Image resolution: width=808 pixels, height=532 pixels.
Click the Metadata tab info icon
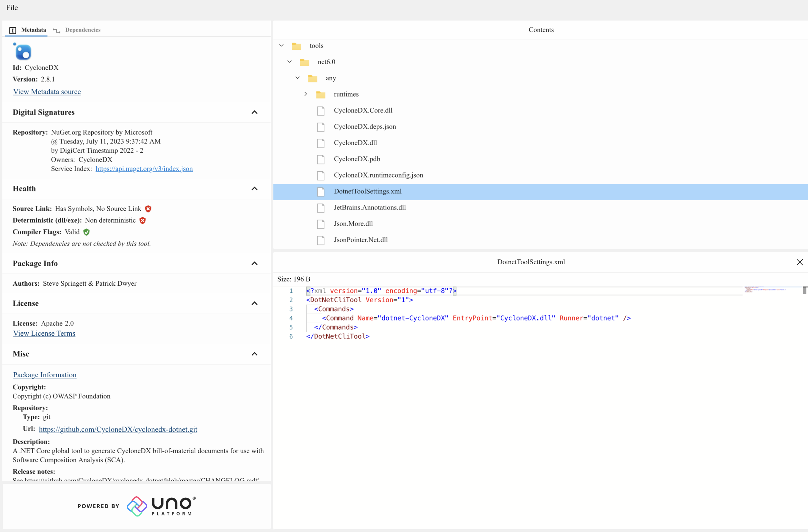[12, 31]
